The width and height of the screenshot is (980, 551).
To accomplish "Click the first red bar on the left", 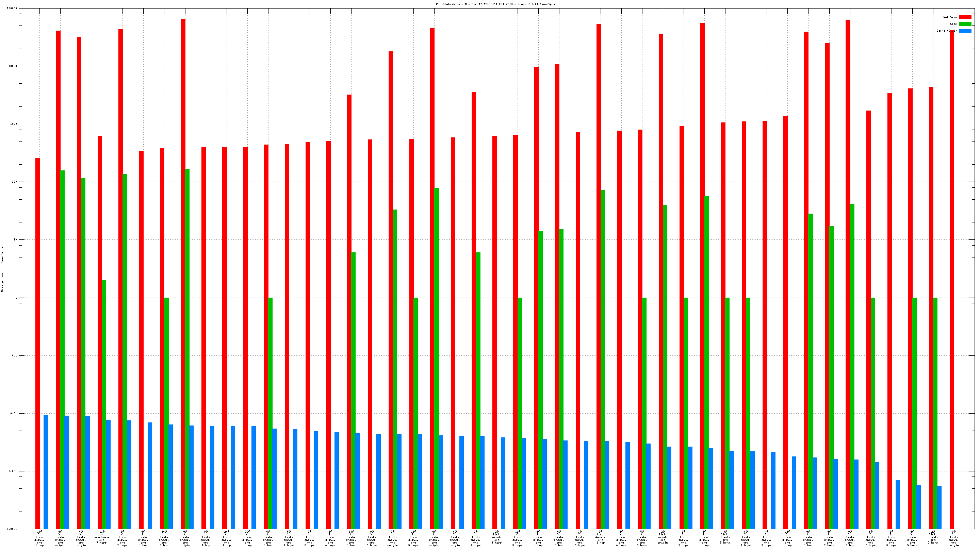I will 38,342.
